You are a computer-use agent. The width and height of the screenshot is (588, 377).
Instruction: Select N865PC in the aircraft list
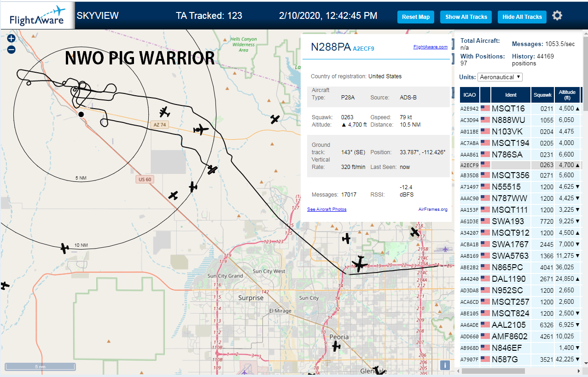coord(507,267)
